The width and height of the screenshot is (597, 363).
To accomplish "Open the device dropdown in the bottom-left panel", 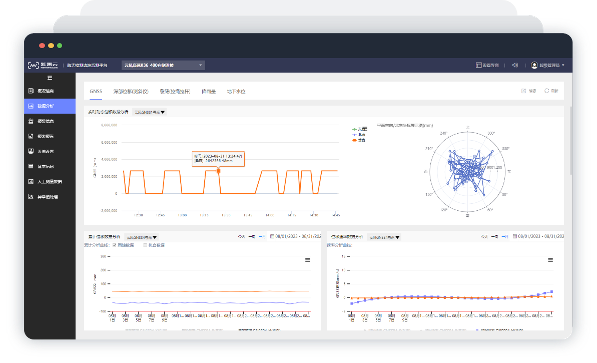I will (141, 237).
